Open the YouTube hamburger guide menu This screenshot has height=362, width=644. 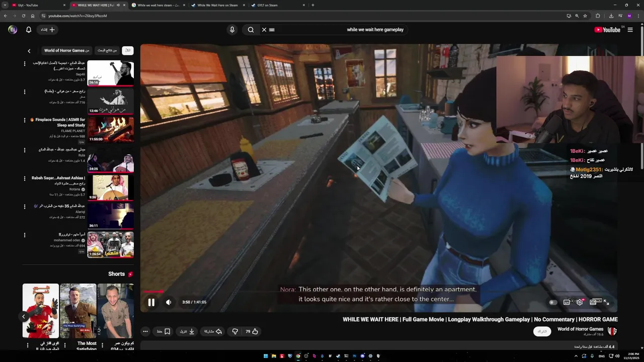pos(630,30)
